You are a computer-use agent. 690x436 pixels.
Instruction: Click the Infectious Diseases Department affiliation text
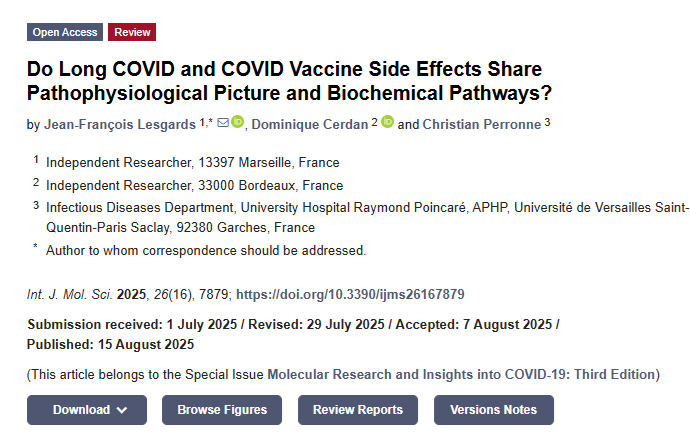(x=140, y=207)
